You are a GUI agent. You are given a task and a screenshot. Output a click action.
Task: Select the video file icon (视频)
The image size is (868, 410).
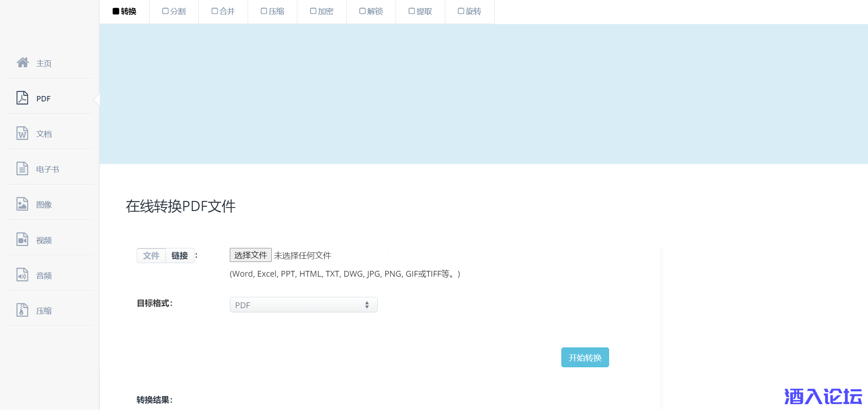22,239
